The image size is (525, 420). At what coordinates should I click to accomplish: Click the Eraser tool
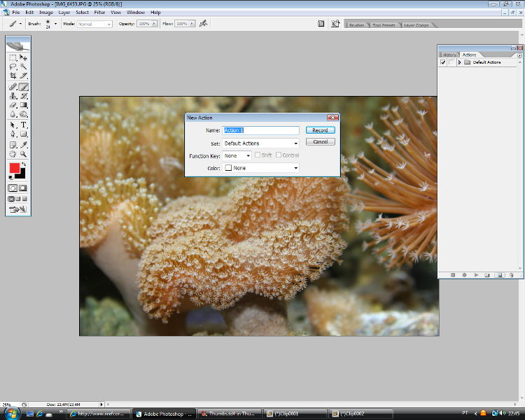click(x=13, y=105)
